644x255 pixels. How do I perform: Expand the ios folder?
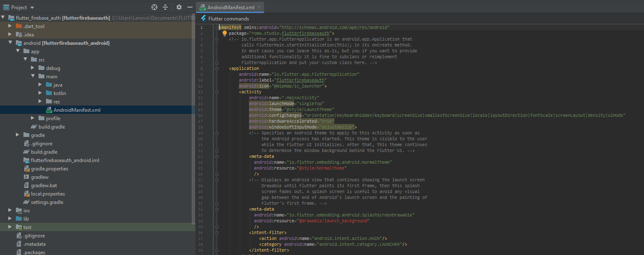coord(10,211)
